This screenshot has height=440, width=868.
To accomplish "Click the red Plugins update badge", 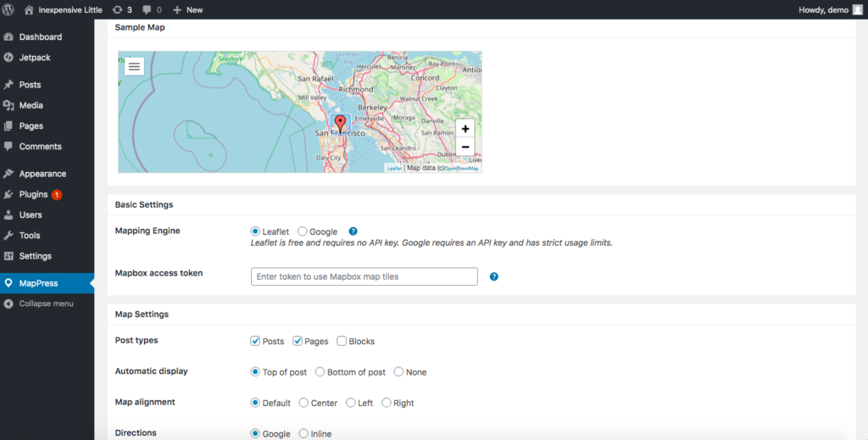I will coord(57,195).
